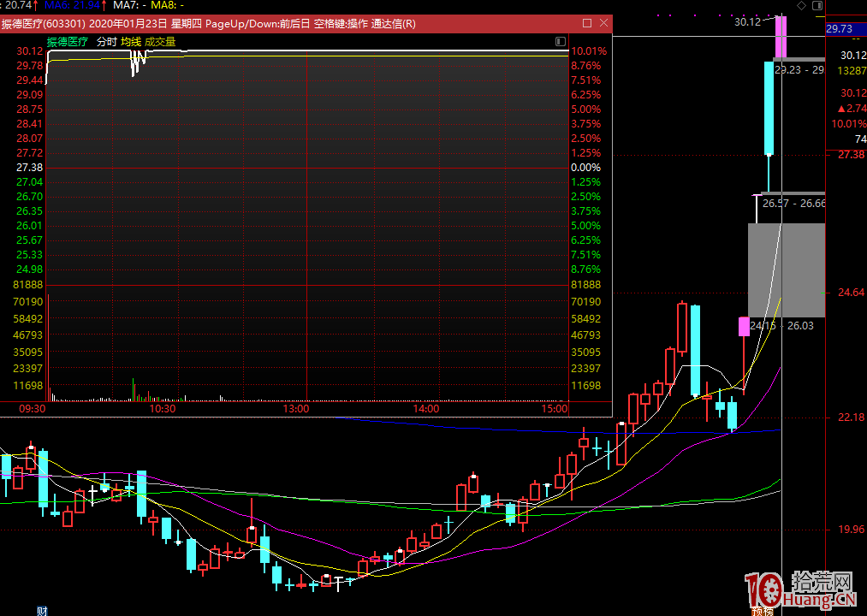Maximize the 振德医疗 intraday popup window
The width and height of the screenshot is (867, 616).
pyautogui.click(x=586, y=23)
